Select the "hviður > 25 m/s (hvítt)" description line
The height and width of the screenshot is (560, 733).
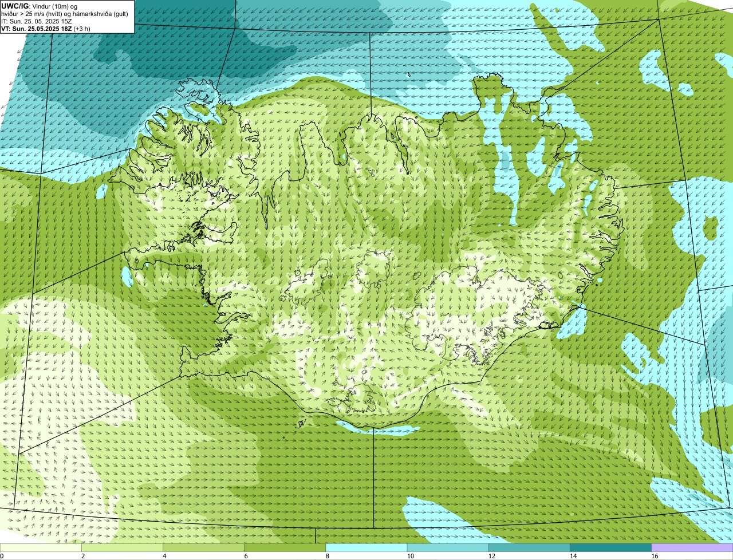coord(65,13)
